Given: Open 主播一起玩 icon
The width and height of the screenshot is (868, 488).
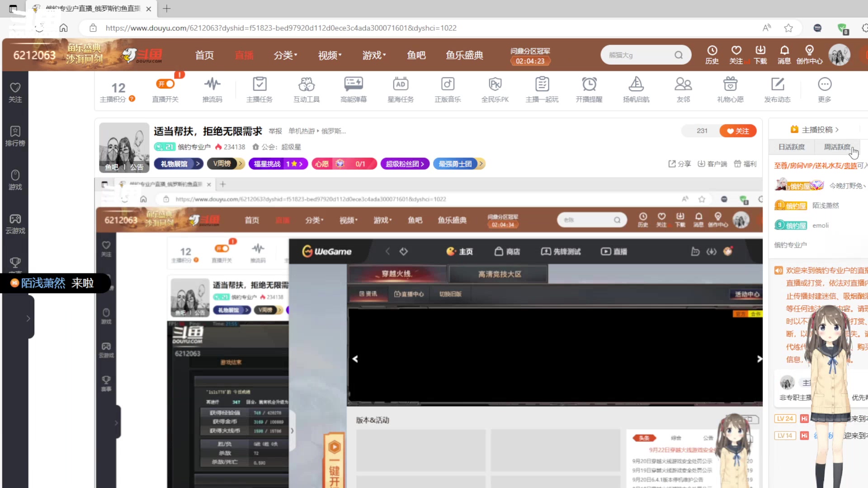Looking at the screenshot, I should click(x=542, y=90).
